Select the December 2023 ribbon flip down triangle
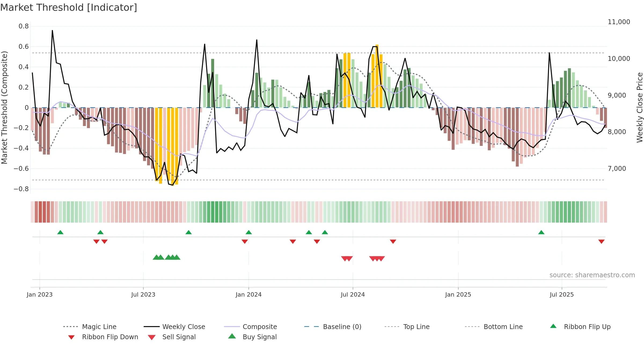Screen dimensions: 644x362 245,242
